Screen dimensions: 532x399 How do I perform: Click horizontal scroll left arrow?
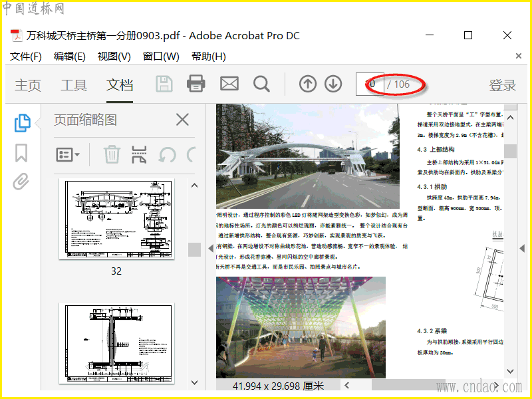pyautogui.click(x=346, y=385)
